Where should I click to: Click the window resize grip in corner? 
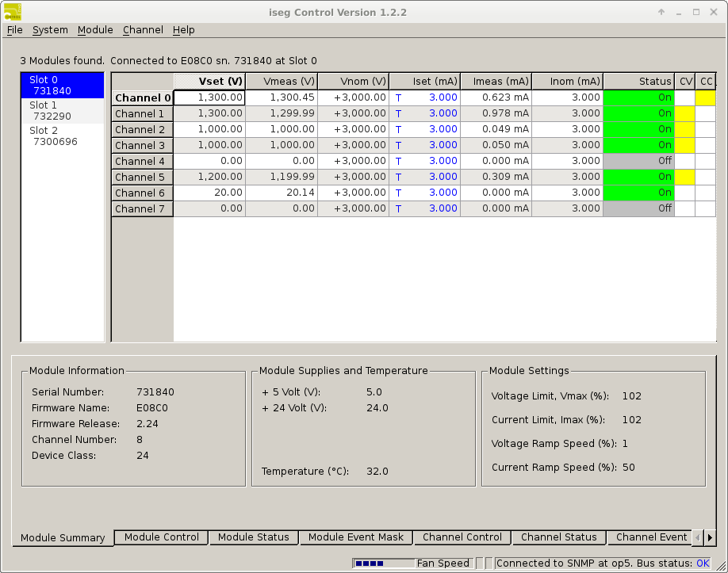721,566
